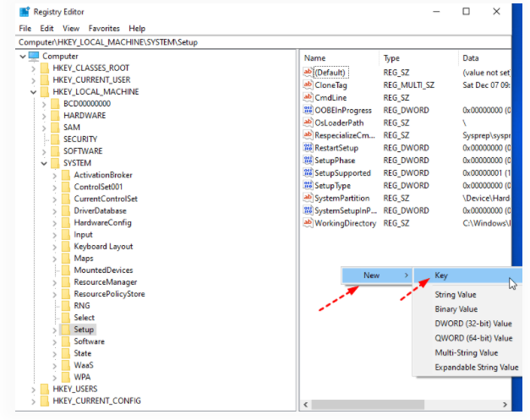Click the SECURITY folder icon
Viewport: 530px width, 420px height.
point(55,139)
